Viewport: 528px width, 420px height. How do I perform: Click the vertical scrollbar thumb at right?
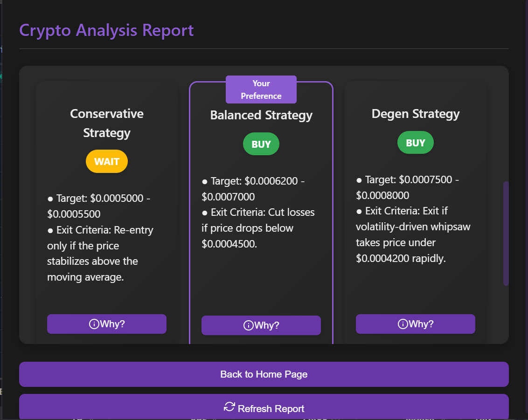506,233
